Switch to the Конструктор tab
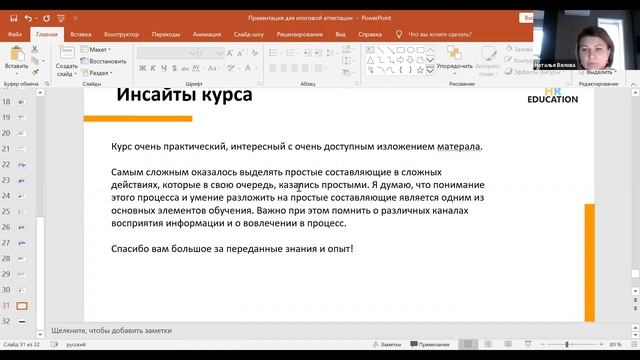The image size is (640, 360). (121, 34)
